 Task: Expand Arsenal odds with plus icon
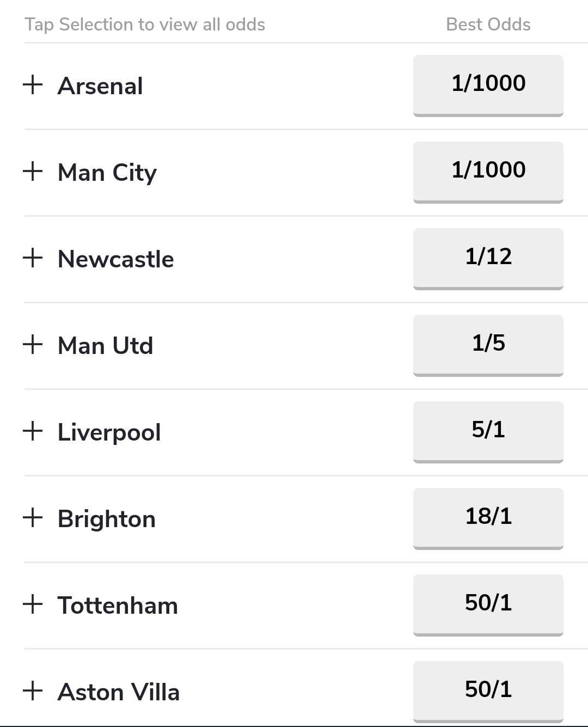point(33,84)
